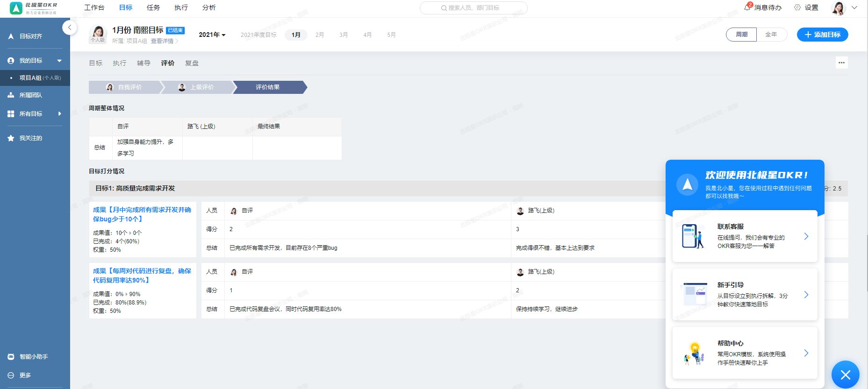Click self-review summary 加强自身能力提升 cell
Viewport: 868px width, 389px height.
tap(147, 148)
